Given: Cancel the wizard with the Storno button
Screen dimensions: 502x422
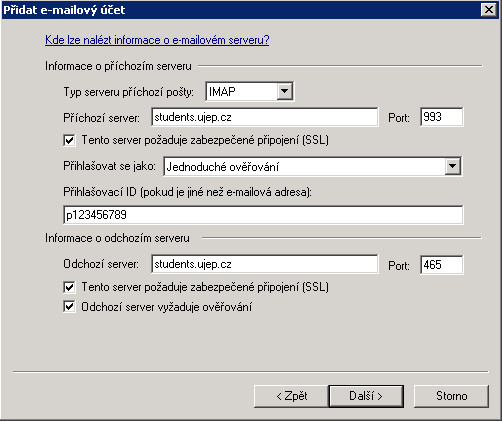Looking at the screenshot, I should (451, 396).
